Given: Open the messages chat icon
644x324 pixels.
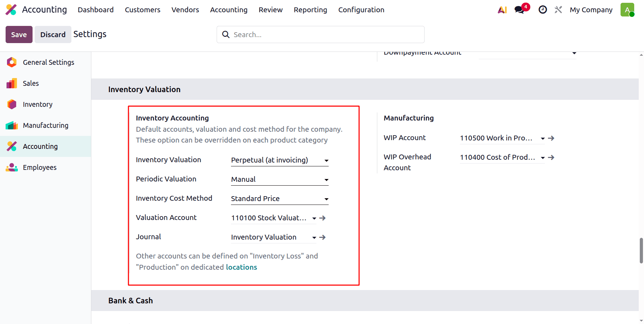Looking at the screenshot, I should [520, 10].
